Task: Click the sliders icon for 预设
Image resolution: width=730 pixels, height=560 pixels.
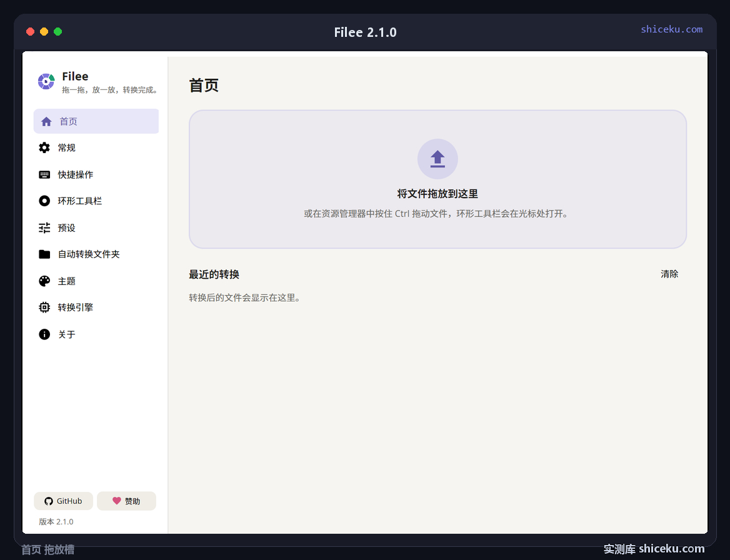Action: (44, 227)
